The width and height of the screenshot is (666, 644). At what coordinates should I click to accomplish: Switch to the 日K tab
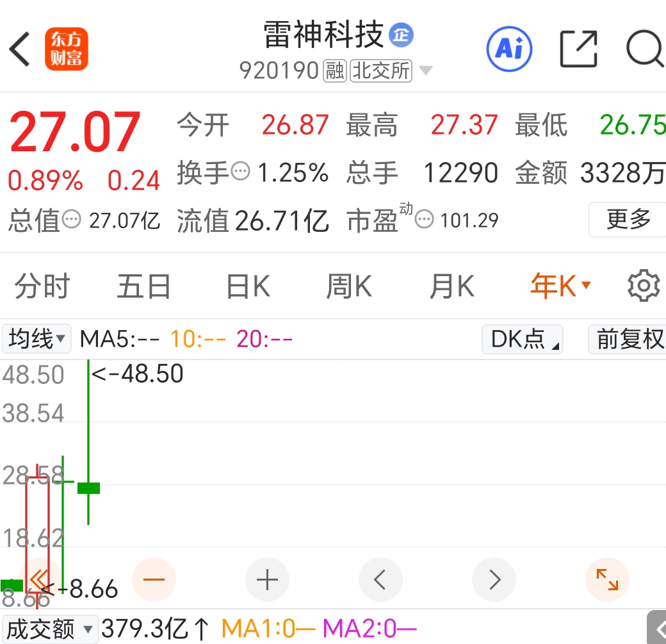(248, 286)
